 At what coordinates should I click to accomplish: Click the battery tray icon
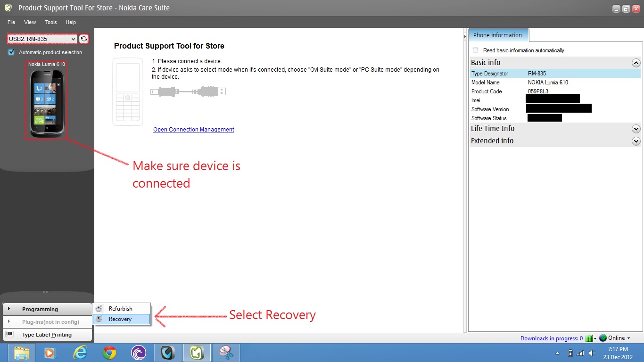click(x=570, y=353)
